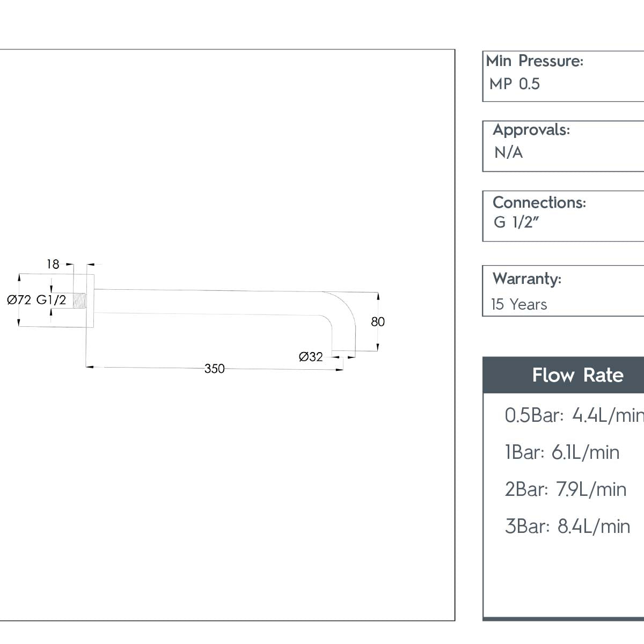Image resolution: width=644 pixels, height=644 pixels.
Task: Select the N/A approvals value
Action: [508, 153]
